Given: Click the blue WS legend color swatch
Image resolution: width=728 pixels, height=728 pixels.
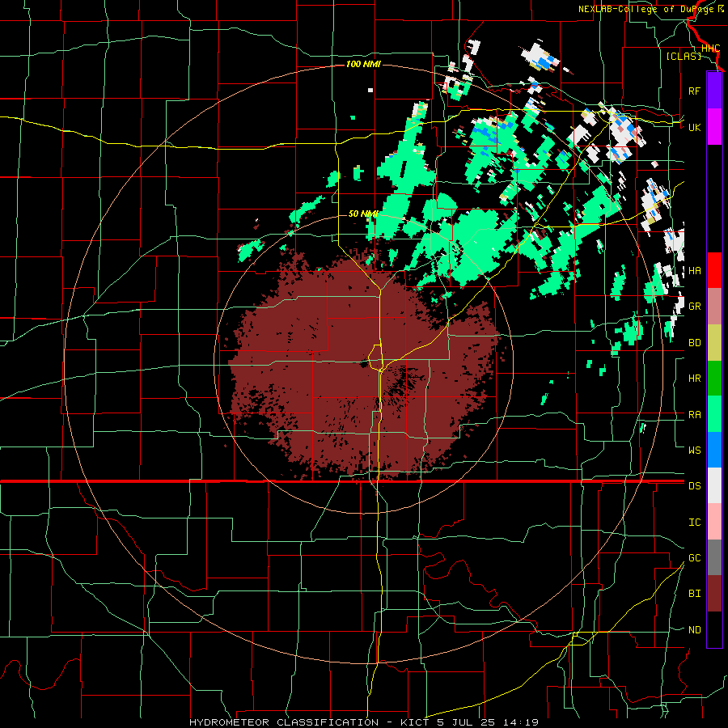Looking at the screenshot, I should [714, 450].
